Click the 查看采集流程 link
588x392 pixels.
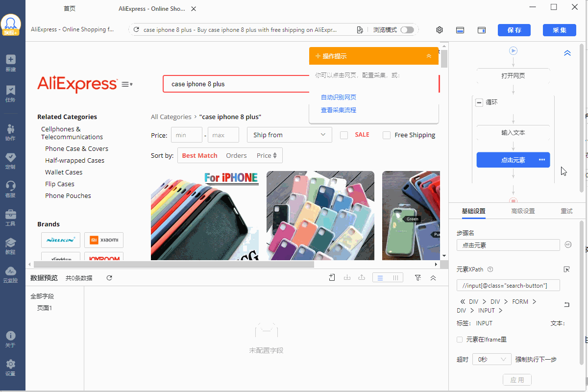coord(339,110)
